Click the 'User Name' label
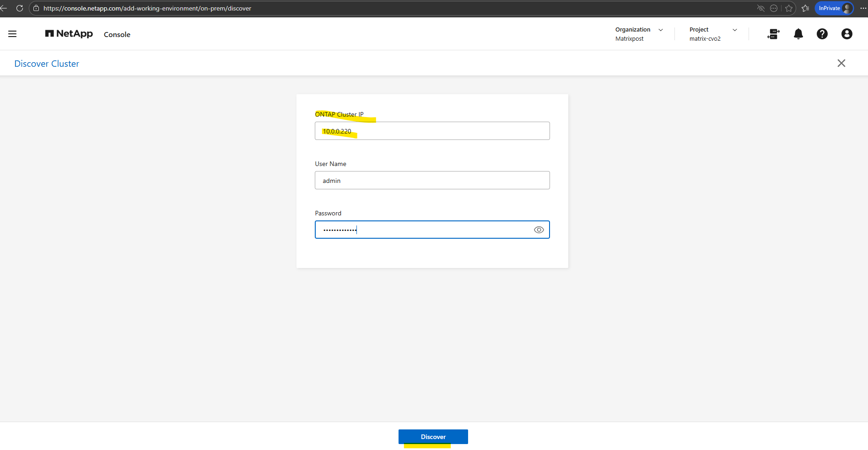 click(330, 164)
